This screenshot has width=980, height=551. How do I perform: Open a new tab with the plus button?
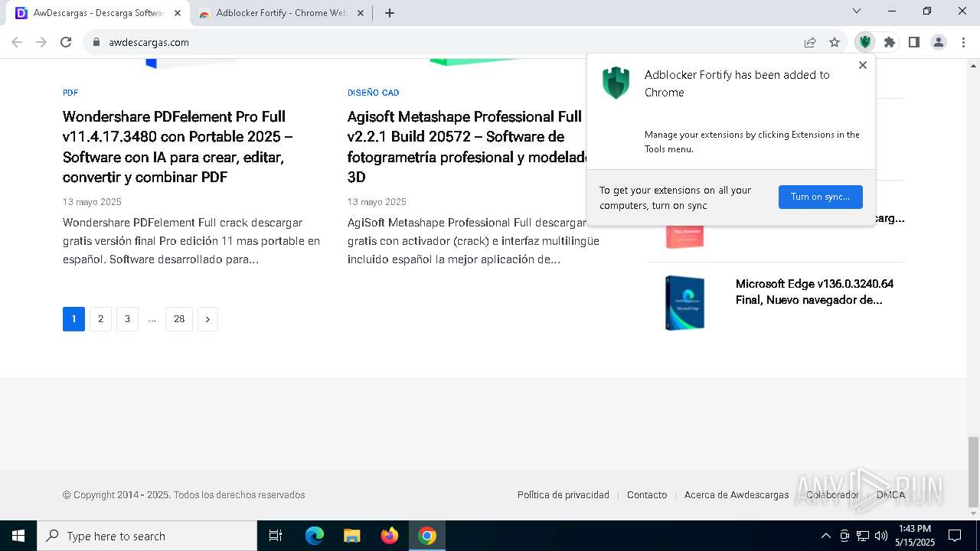click(390, 13)
